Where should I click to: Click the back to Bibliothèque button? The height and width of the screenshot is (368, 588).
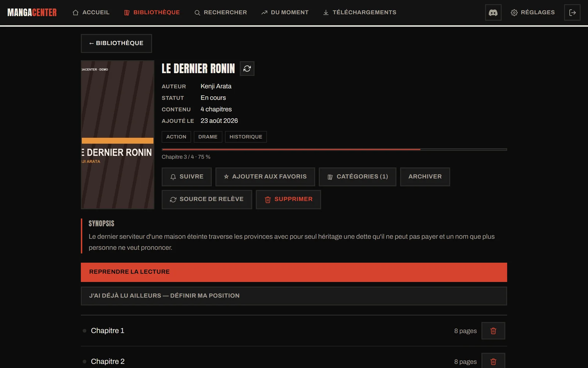coord(116,43)
